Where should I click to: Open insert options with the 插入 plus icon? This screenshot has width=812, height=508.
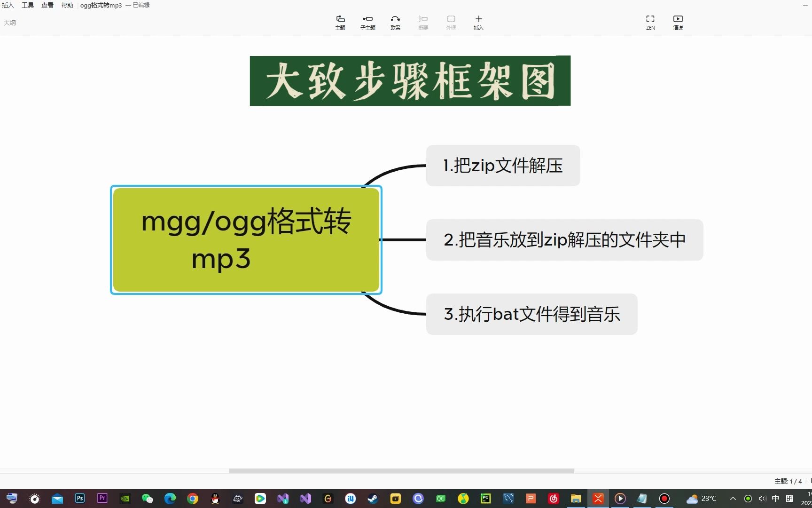point(478,22)
